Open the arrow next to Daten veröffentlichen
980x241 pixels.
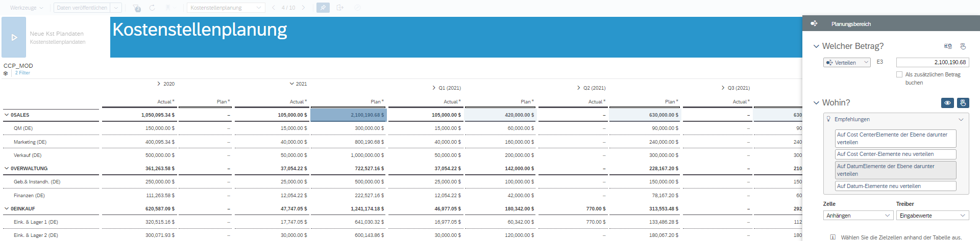coord(117,8)
